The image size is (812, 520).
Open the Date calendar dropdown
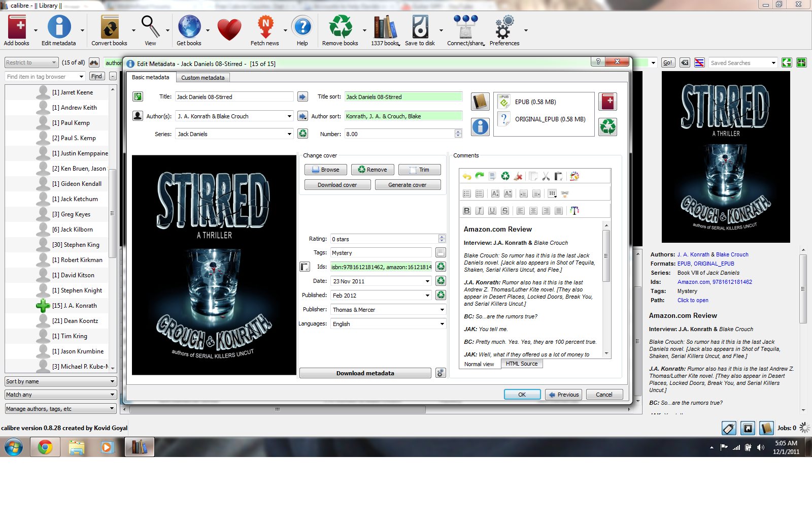(427, 281)
